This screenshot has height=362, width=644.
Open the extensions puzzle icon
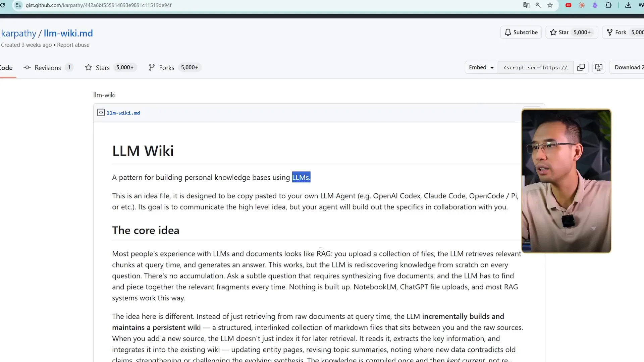click(608, 5)
